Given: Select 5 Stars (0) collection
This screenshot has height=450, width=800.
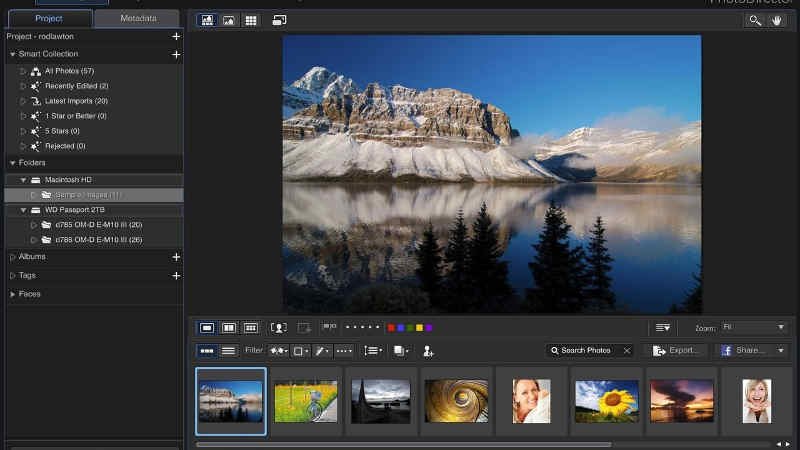Looking at the screenshot, I should click(x=62, y=131).
